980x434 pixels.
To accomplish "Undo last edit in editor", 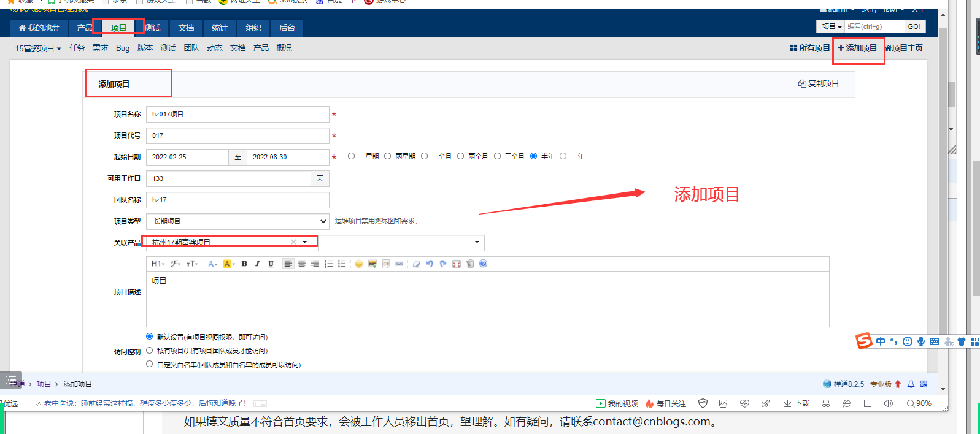I will [x=430, y=264].
